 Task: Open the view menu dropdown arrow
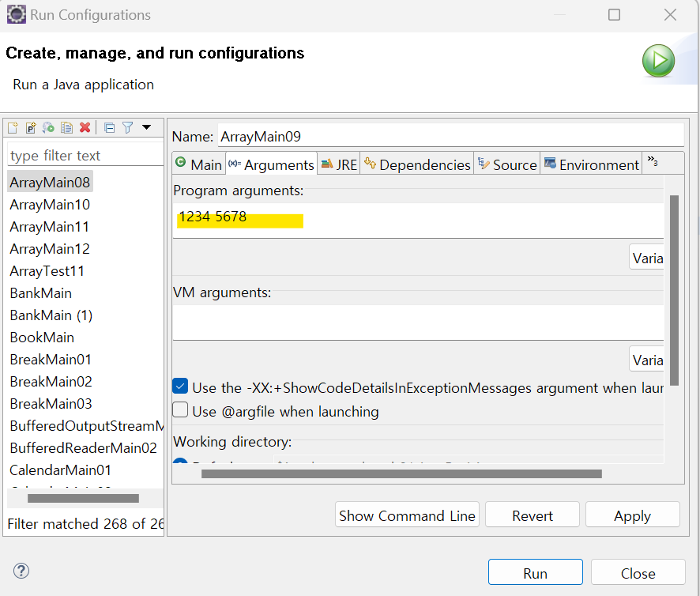tap(146, 127)
